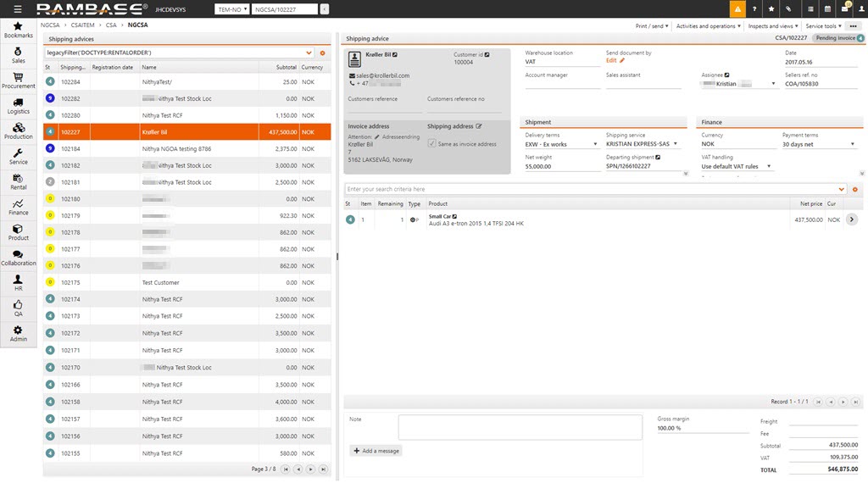This screenshot has height=483, width=868.
Task: Toggle Same as invoice address checkbox
Action: point(432,144)
